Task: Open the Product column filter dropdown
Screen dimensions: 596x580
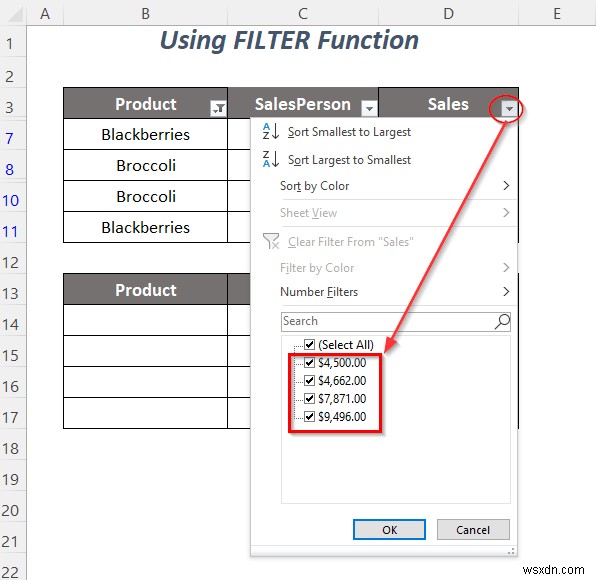Action: 218,109
